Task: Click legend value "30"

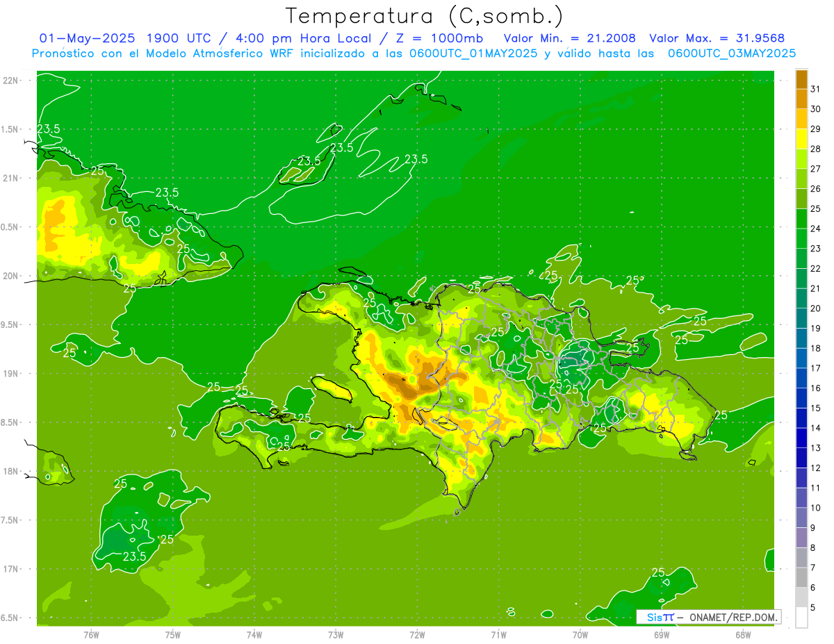Action: [x=815, y=108]
